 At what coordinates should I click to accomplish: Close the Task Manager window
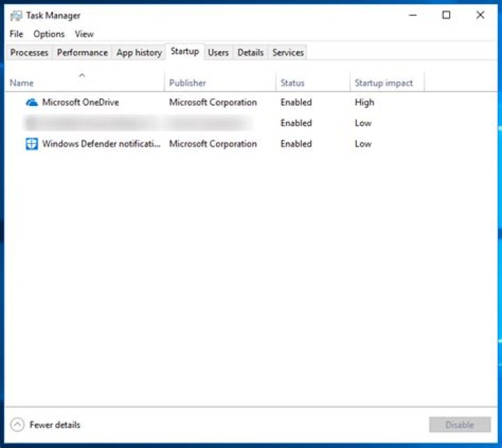click(480, 15)
